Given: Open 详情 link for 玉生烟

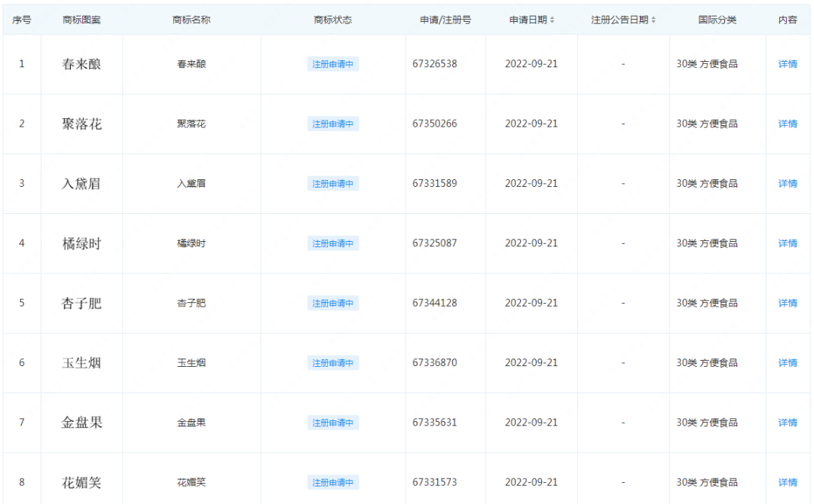Looking at the screenshot, I should [788, 362].
